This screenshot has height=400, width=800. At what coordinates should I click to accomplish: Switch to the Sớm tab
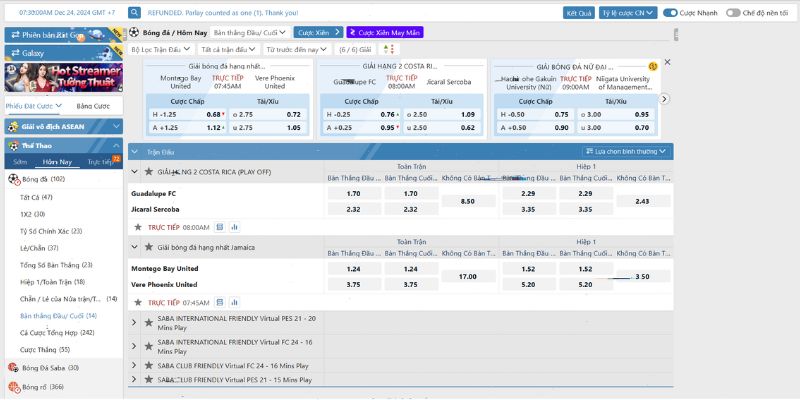[x=20, y=162]
